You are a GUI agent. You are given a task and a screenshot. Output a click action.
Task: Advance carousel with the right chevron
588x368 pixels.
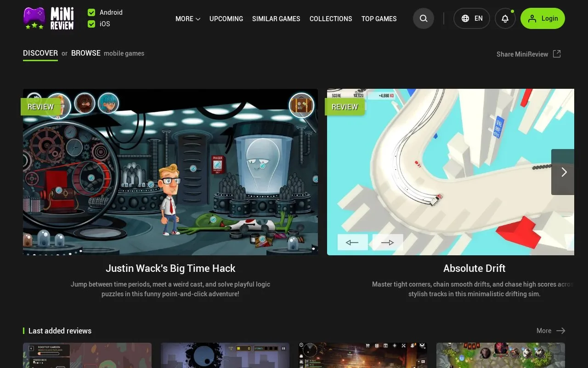563,172
